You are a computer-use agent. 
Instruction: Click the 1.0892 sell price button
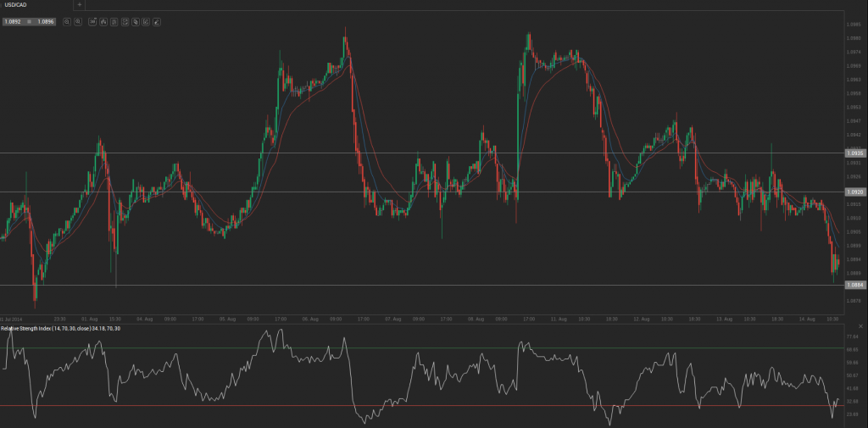tap(13, 21)
